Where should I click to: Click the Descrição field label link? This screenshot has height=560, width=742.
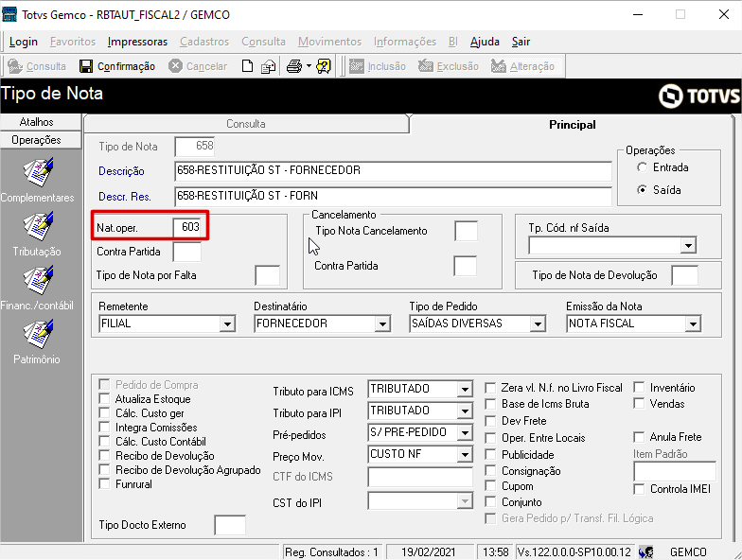coord(121,171)
